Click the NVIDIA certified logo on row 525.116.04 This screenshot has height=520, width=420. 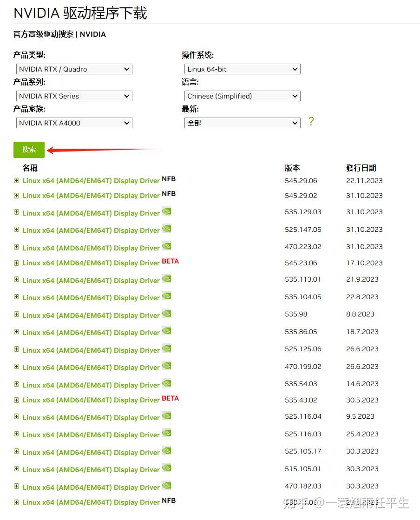pyautogui.click(x=166, y=415)
